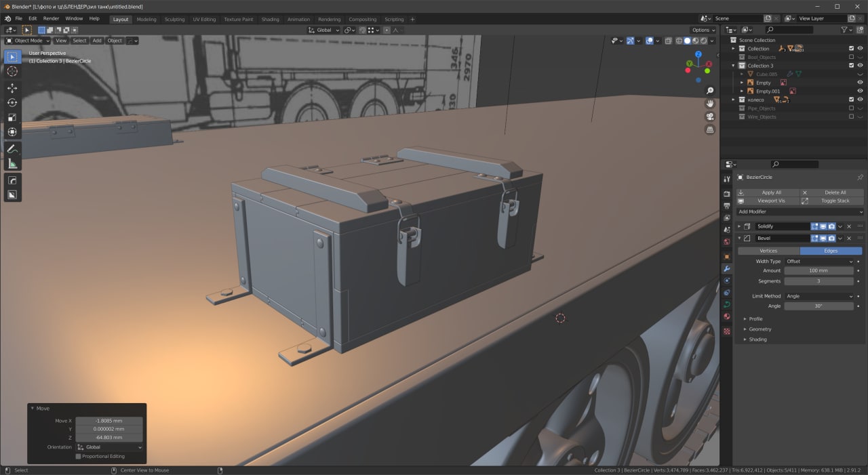This screenshot has height=475, width=868.
Task: Hide the Empty object in viewport
Action: tap(860, 83)
